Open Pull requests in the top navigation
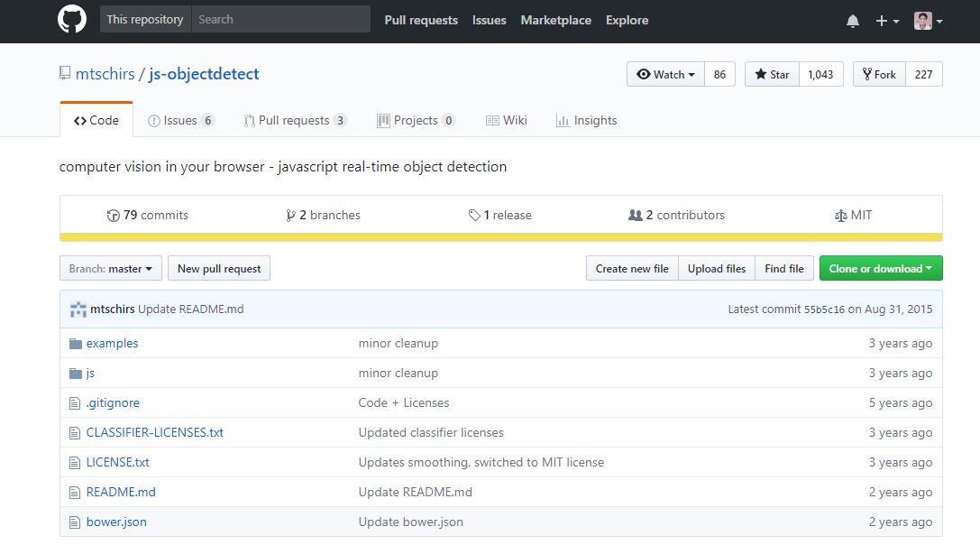980x545 pixels. tap(421, 20)
